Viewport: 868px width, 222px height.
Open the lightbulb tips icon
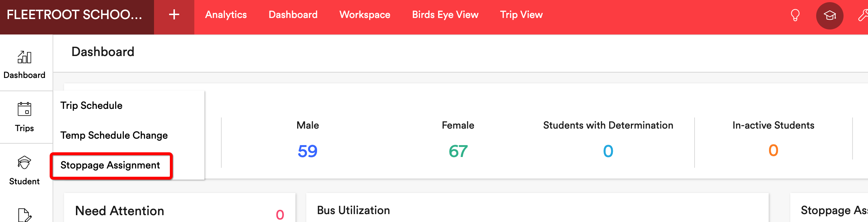(795, 15)
